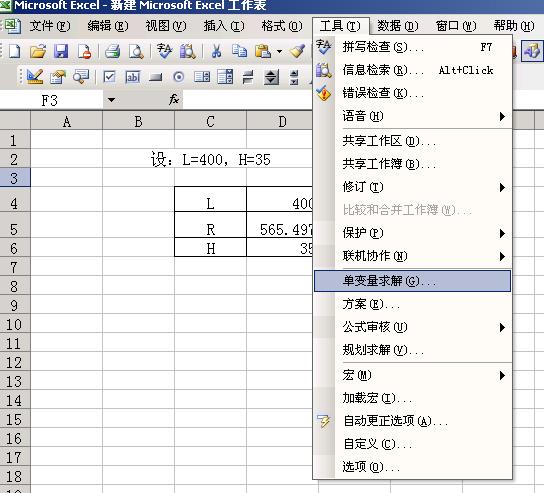Select the Text Box control tool

(133, 77)
